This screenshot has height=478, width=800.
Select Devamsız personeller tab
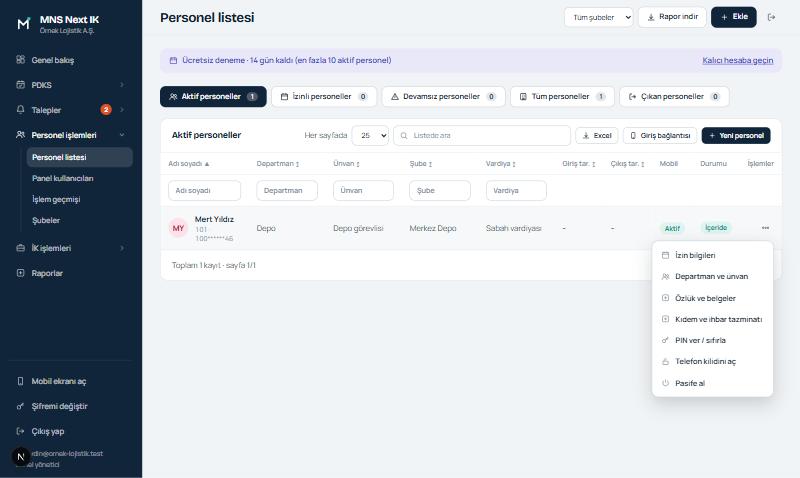[443, 96]
